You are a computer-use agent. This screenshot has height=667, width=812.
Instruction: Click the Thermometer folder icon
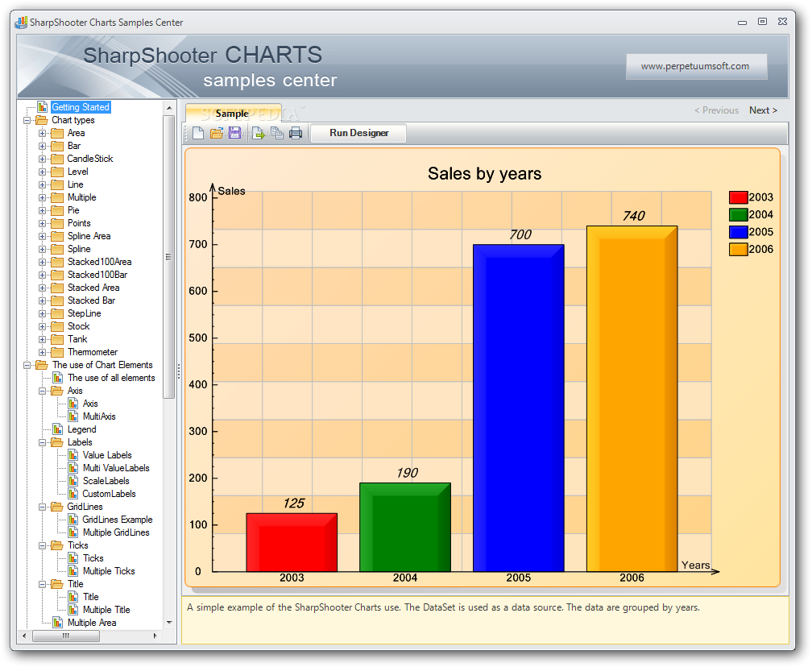57,352
